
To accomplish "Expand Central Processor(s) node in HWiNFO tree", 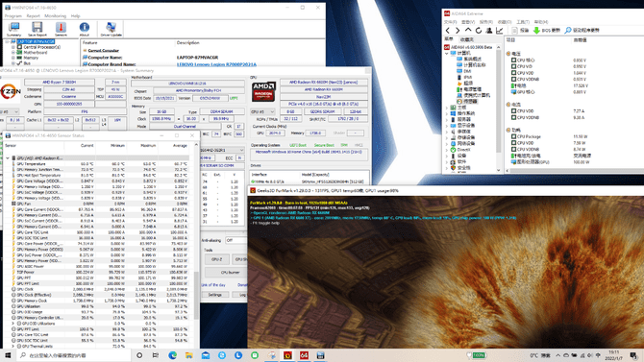I will [x=13, y=47].
